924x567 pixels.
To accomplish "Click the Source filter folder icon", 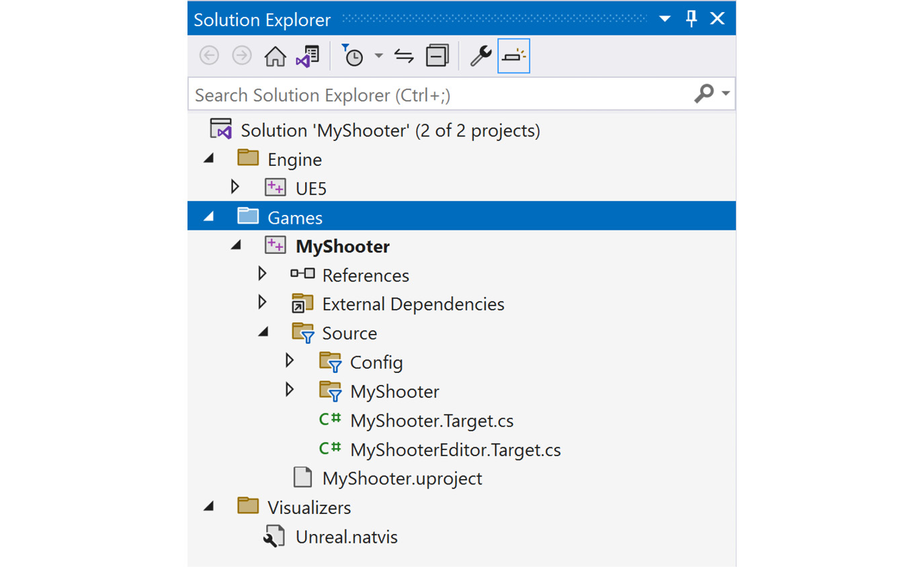I will click(x=304, y=334).
